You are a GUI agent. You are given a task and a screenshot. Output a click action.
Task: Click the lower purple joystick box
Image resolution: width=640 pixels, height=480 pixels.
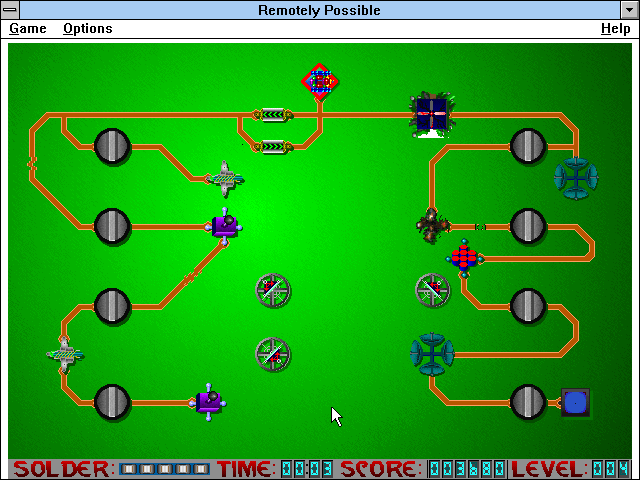click(x=209, y=402)
